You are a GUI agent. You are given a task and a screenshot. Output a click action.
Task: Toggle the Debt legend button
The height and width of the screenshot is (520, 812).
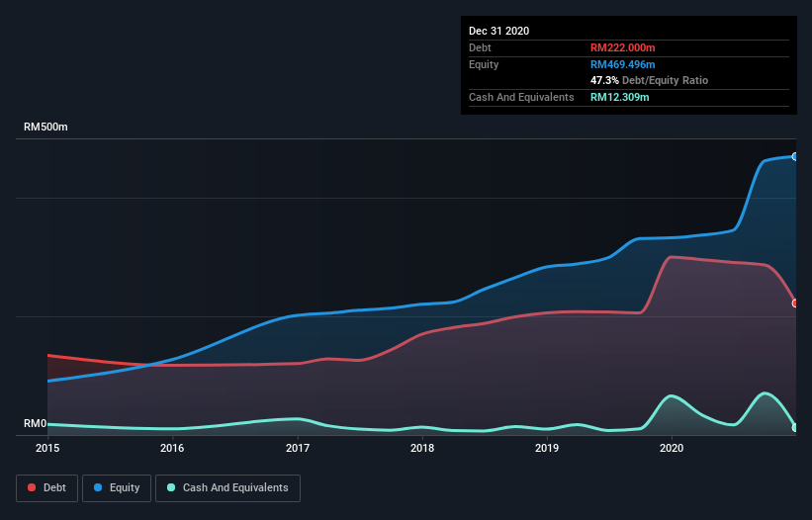[x=47, y=488]
